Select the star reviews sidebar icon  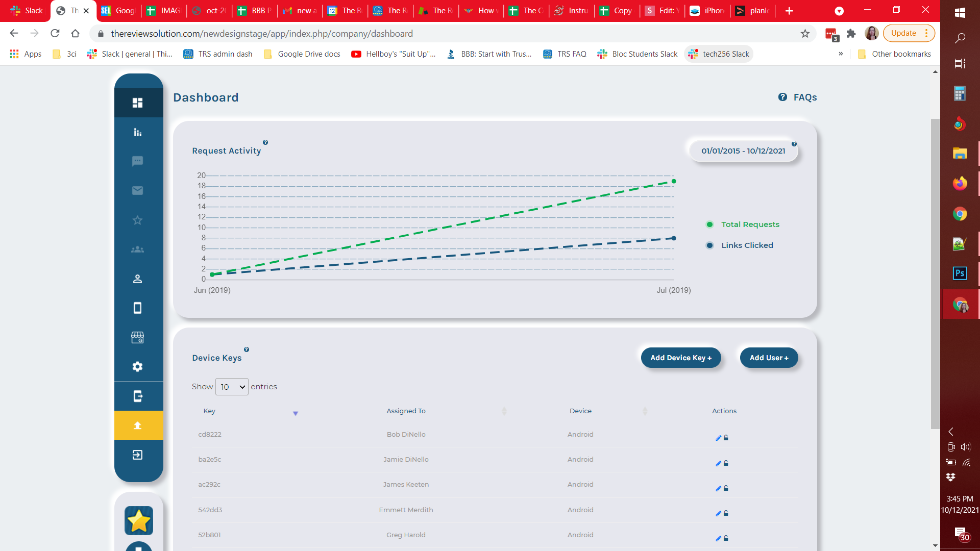137,220
